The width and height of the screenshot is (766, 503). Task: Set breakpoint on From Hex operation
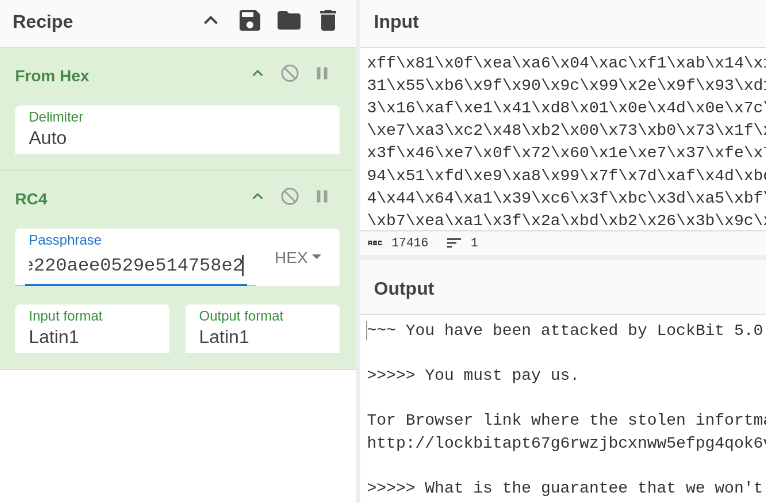322,73
